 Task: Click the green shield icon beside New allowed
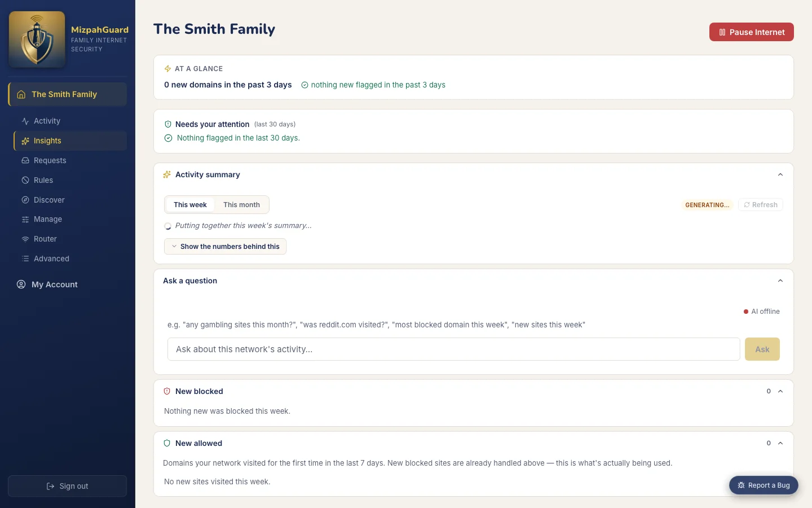pyautogui.click(x=167, y=443)
